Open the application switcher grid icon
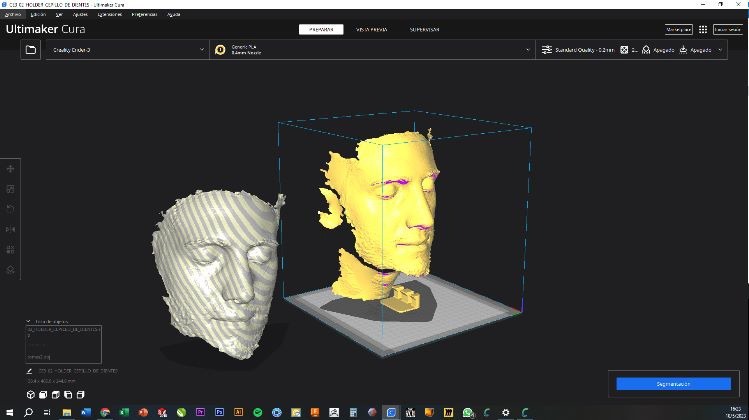Screen dimensions: 749x420 coord(703,30)
